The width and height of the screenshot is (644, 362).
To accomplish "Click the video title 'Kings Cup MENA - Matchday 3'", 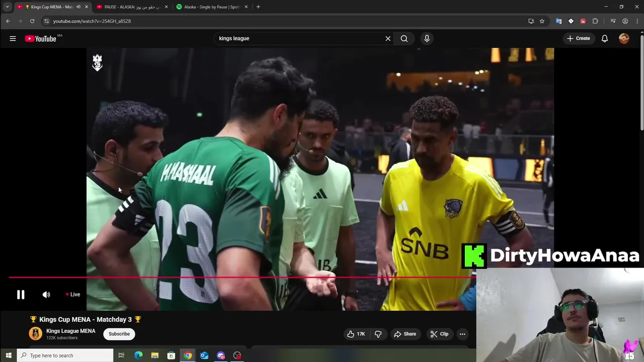I will point(86,319).
